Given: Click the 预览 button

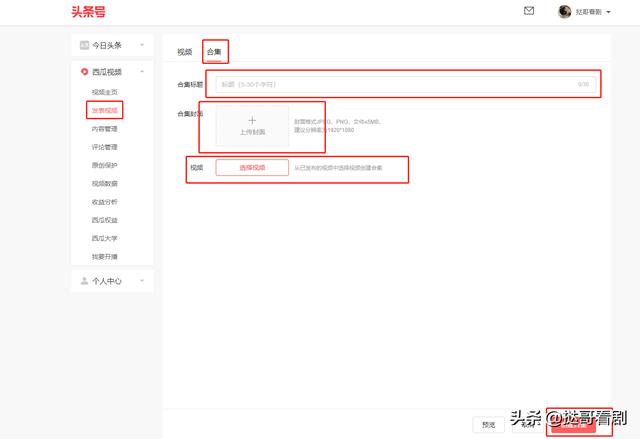Looking at the screenshot, I should [x=488, y=424].
